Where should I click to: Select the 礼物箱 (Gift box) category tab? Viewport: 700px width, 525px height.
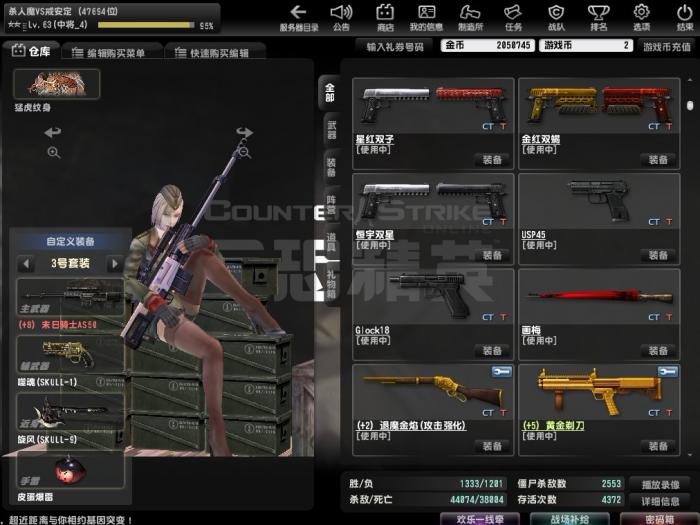tap(331, 283)
